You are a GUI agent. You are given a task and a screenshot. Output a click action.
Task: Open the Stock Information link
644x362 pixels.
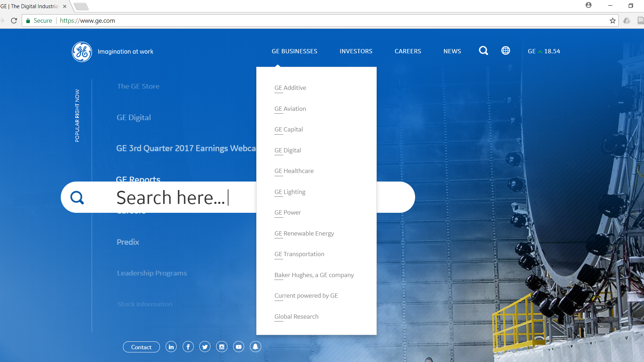click(x=145, y=304)
